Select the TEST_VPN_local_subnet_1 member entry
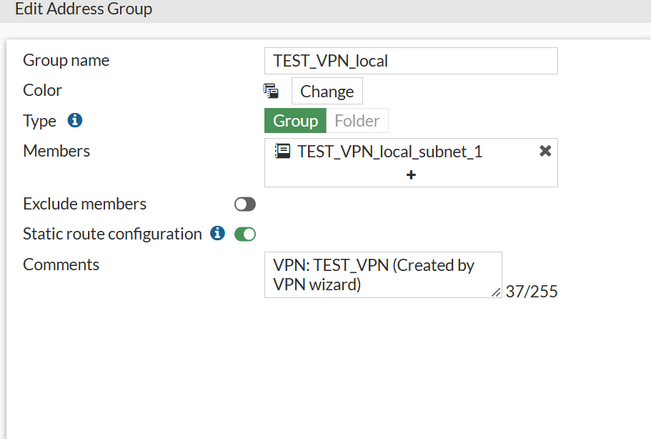The width and height of the screenshot is (651, 439). 390,151
